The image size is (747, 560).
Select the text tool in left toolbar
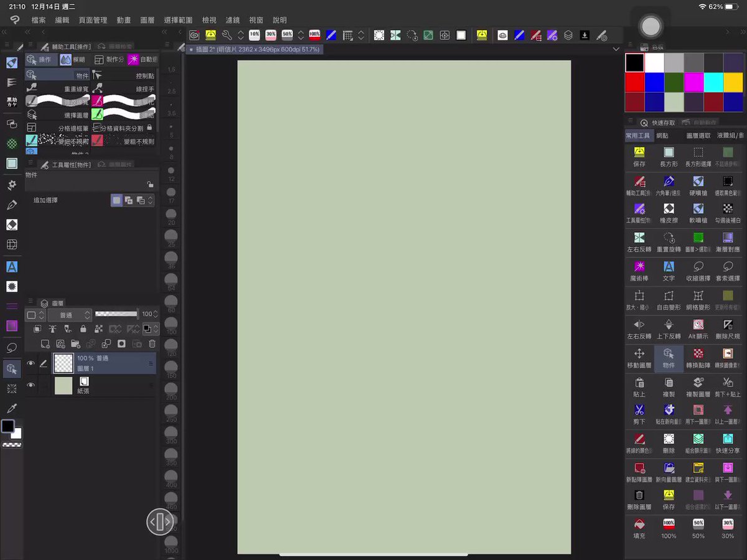coord(12,267)
